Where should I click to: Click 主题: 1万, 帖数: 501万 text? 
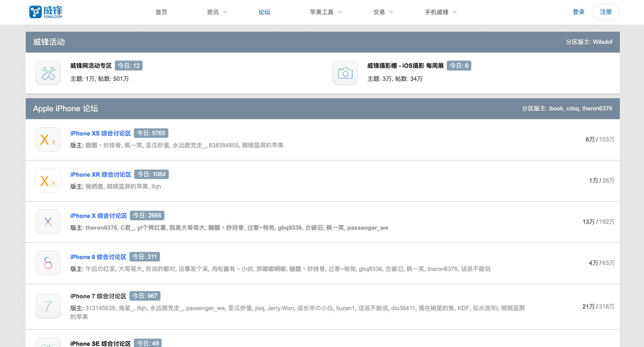99,79
